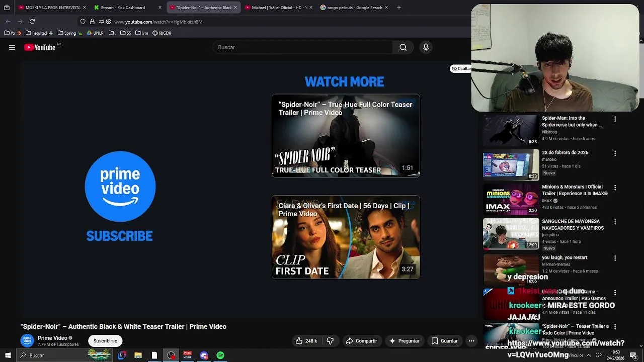Click the search magnifier button
The image size is (644, 362).
click(x=403, y=47)
